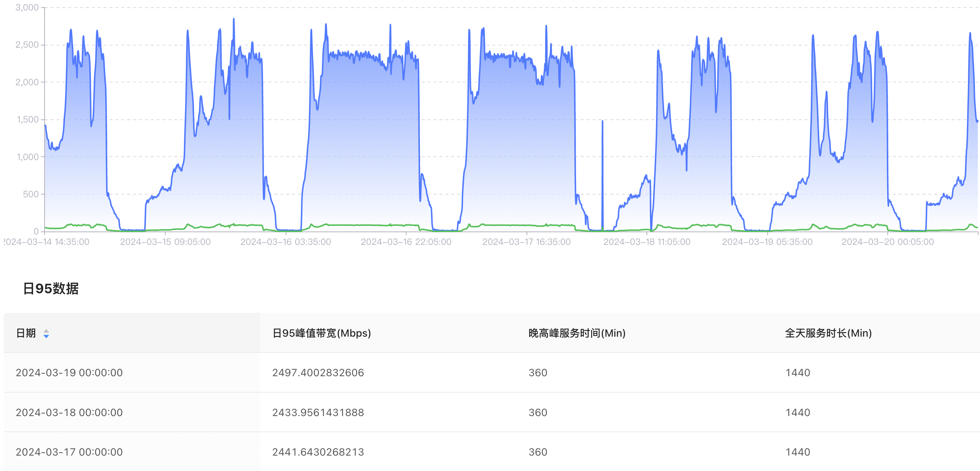
Task: Click the isolated narrow spike before 2024-03-18 11:05
Action: coord(602,175)
